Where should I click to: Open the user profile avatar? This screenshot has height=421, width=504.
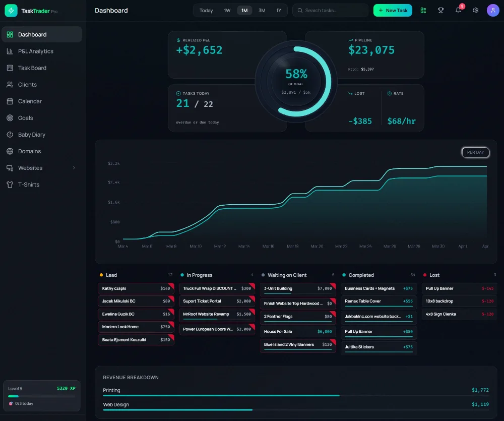[493, 11]
